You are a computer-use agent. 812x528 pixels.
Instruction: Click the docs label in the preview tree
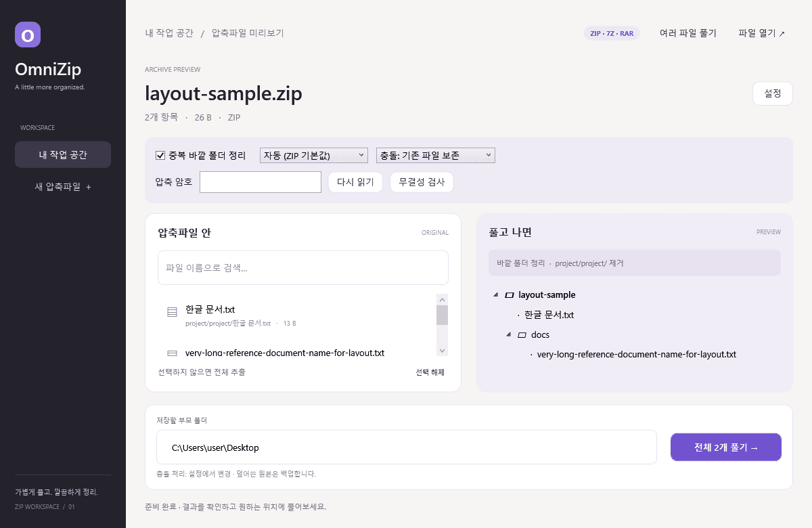point(540,335)
